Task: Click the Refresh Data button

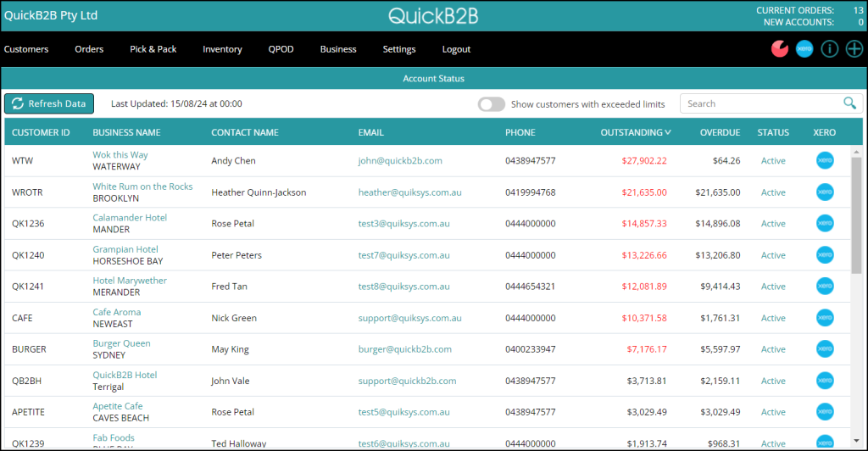Action: click(49, 103)
